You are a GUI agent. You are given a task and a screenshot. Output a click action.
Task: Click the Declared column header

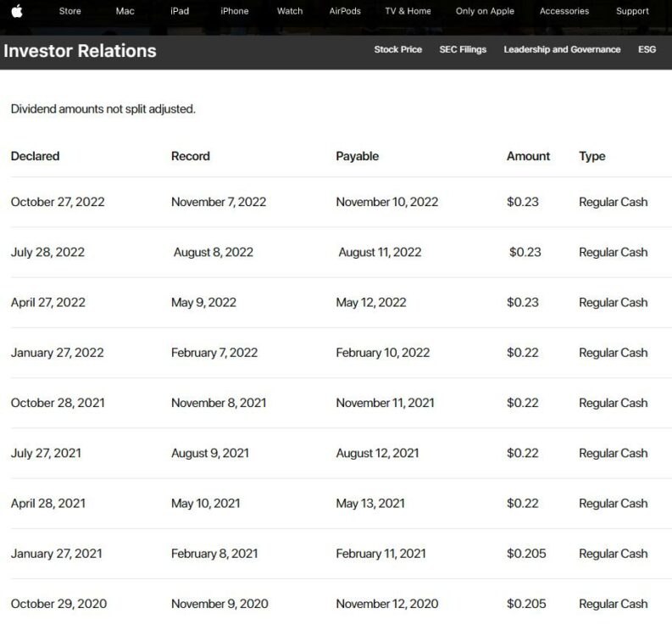pos(35,156)
